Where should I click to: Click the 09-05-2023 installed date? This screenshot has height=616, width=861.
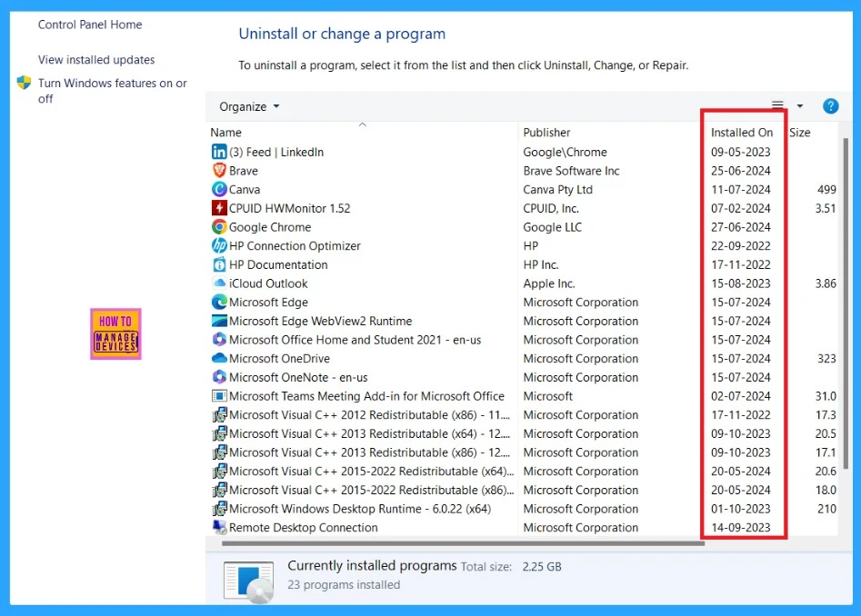coord(740,152)
